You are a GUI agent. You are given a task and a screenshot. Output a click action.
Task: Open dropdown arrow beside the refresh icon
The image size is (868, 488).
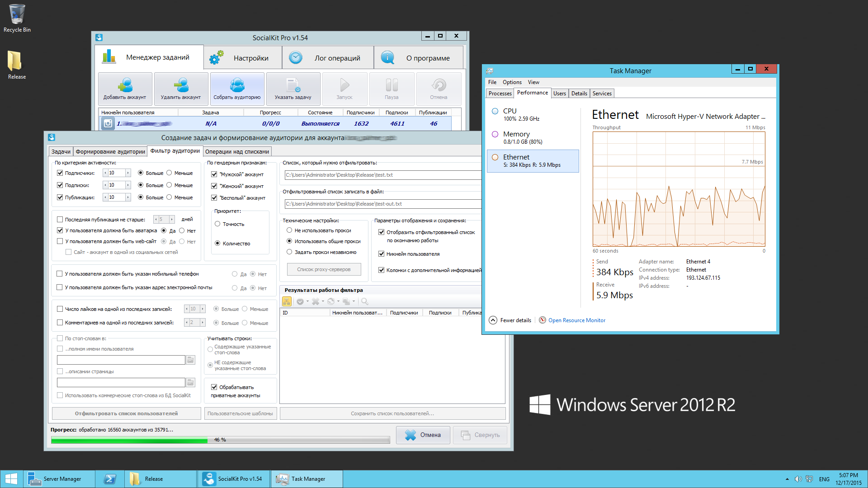[x=338, y=301]
